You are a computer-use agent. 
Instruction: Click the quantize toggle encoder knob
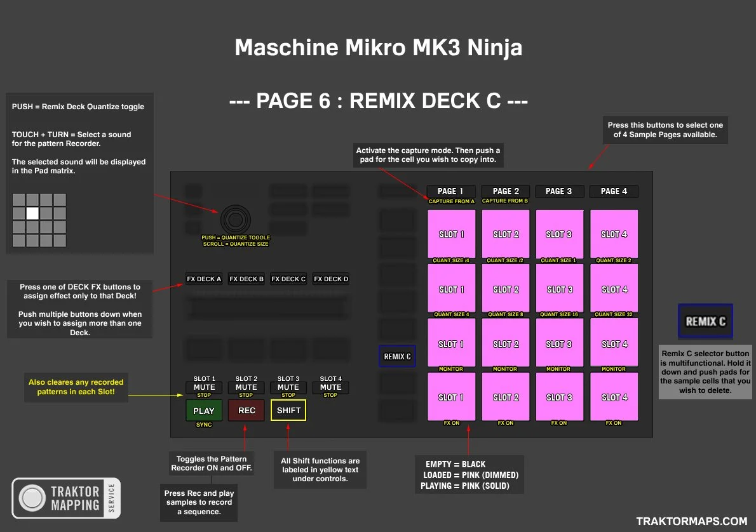235,220
